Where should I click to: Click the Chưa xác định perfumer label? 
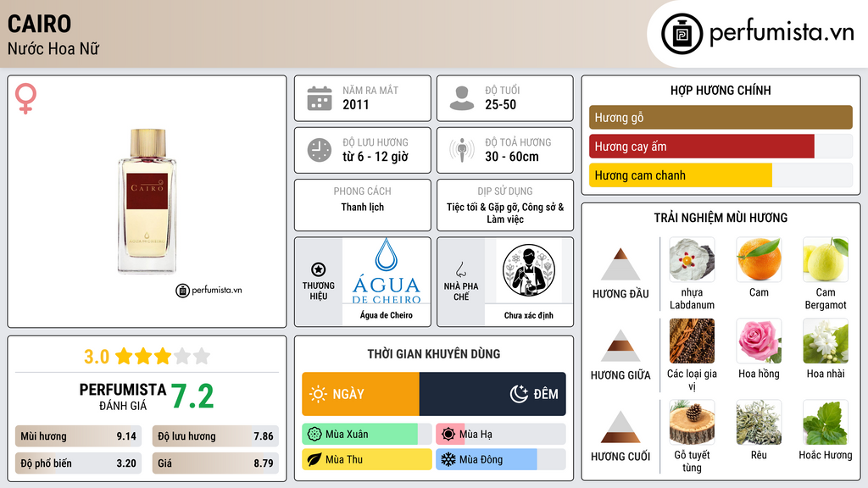pos(529,315)
